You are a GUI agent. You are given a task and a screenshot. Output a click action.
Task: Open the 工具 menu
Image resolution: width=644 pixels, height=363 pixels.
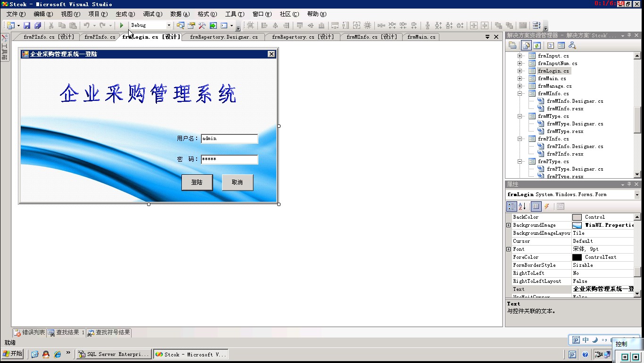click(235, 14)
